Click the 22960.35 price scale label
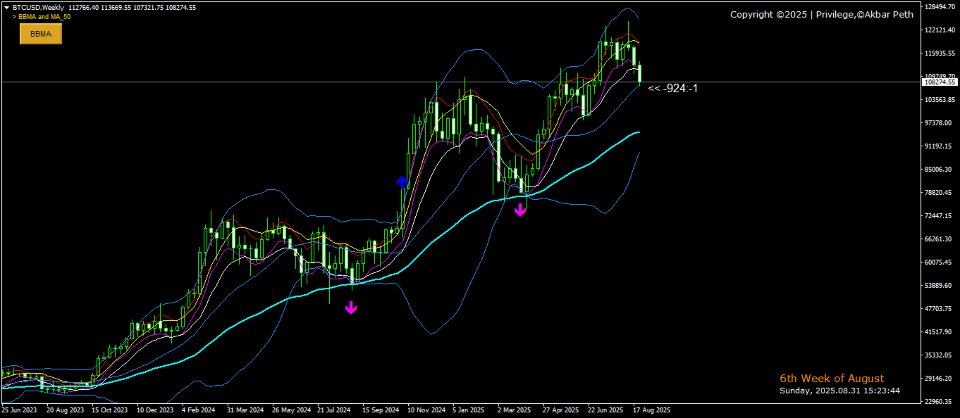Image resolution: width=960 pixels, height=418 pixels. 938,401
